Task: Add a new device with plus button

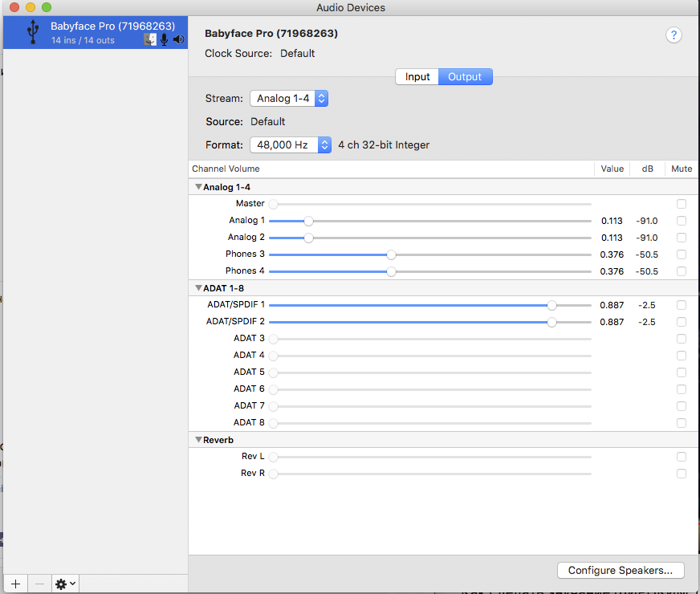Action: pos(15,584)
